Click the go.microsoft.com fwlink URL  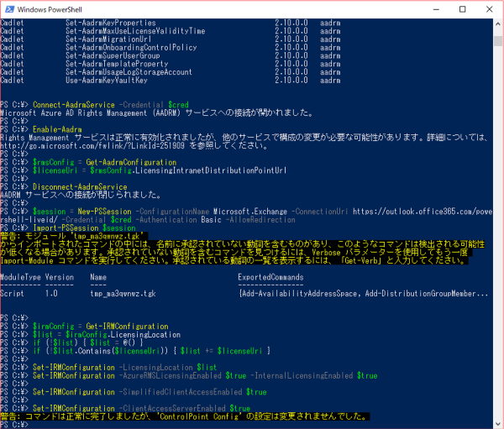tap(92, 146)
